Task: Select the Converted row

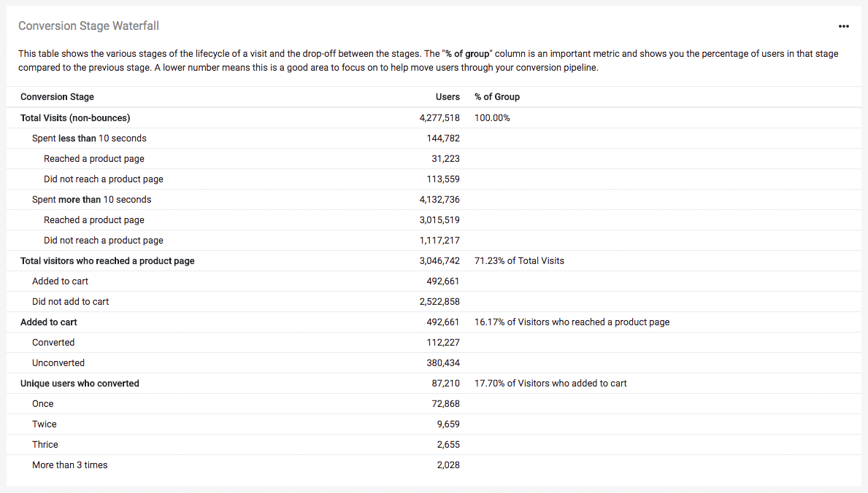Action: pos(53,342)
